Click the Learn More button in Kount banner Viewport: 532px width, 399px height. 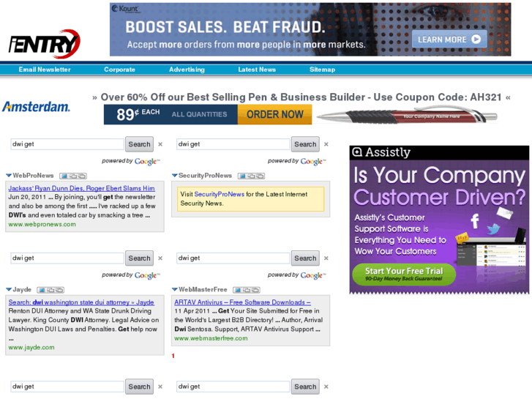click(x=449, y=40)
